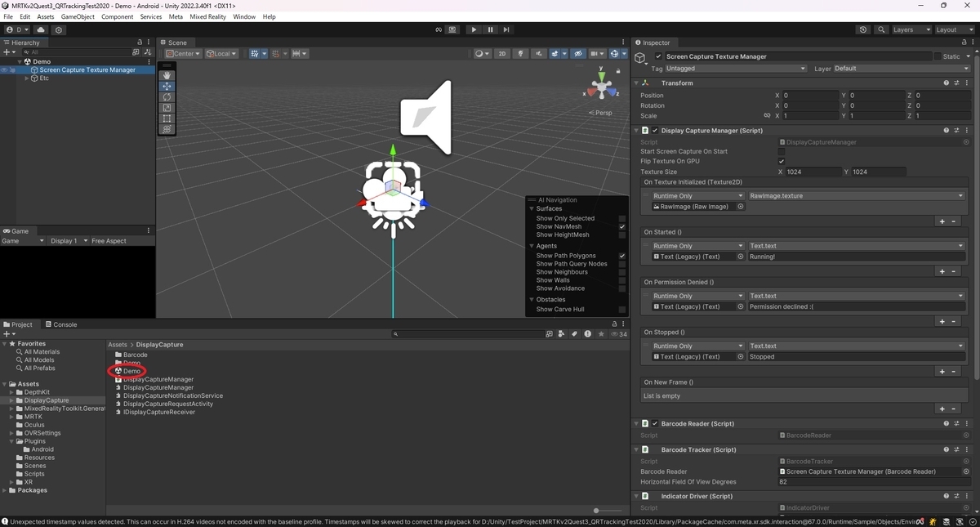Click the Texture Size X input field

click(x=812, y=172)
